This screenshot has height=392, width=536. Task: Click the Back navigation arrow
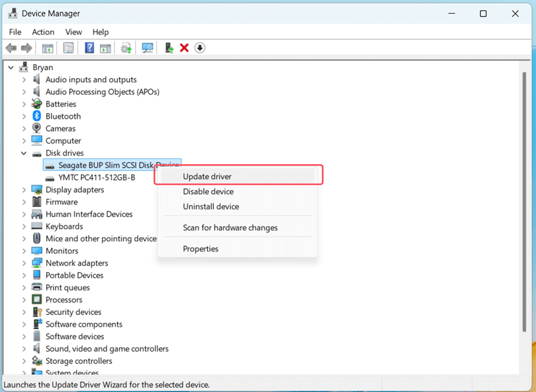click(x=11, y=48)
